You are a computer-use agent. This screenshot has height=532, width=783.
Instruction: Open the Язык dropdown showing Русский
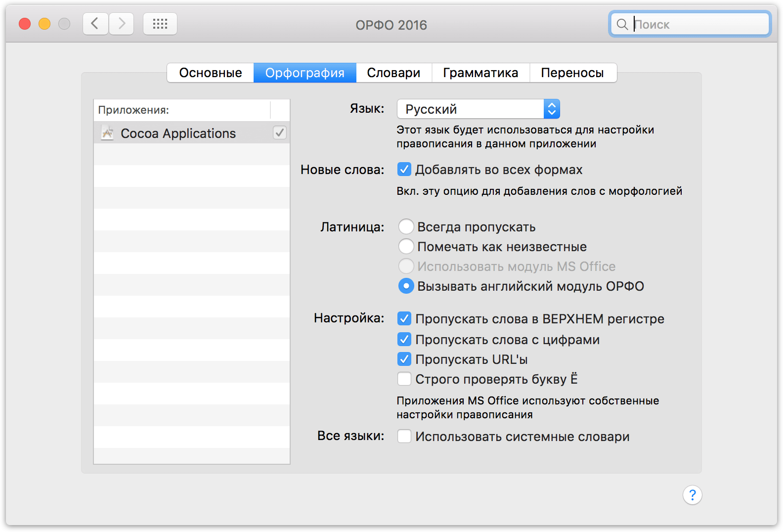pyautogui.click(x=478, y=109)
